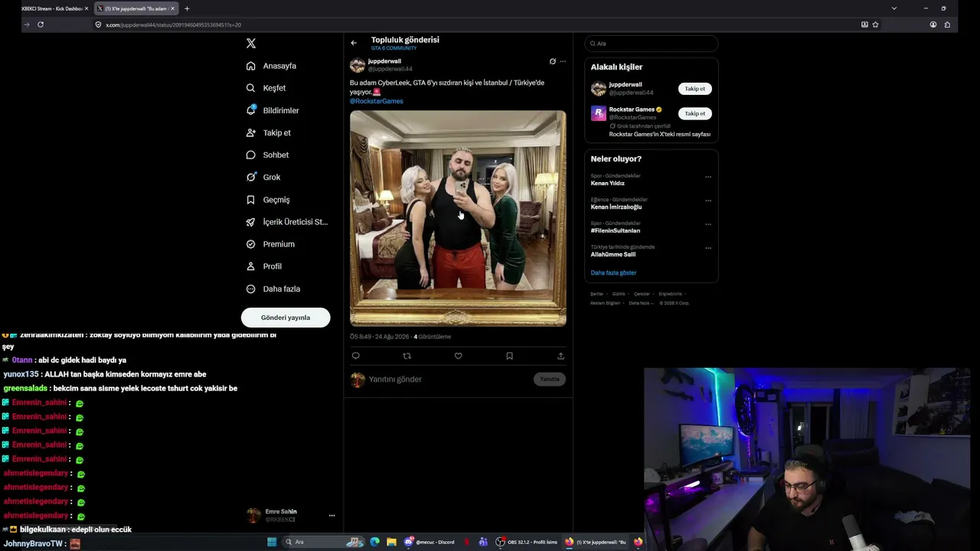The height and width of the screenshot is (551, 980).
Task: Click Daha fazla göster link
Action: pos(613,272)
